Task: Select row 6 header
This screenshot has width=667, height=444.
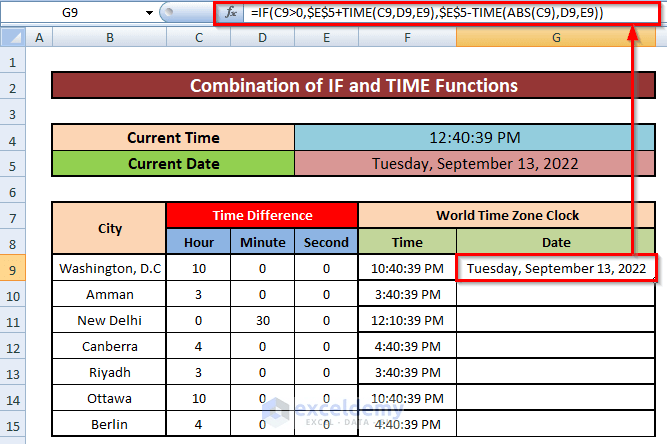Action: pos(13,192)
